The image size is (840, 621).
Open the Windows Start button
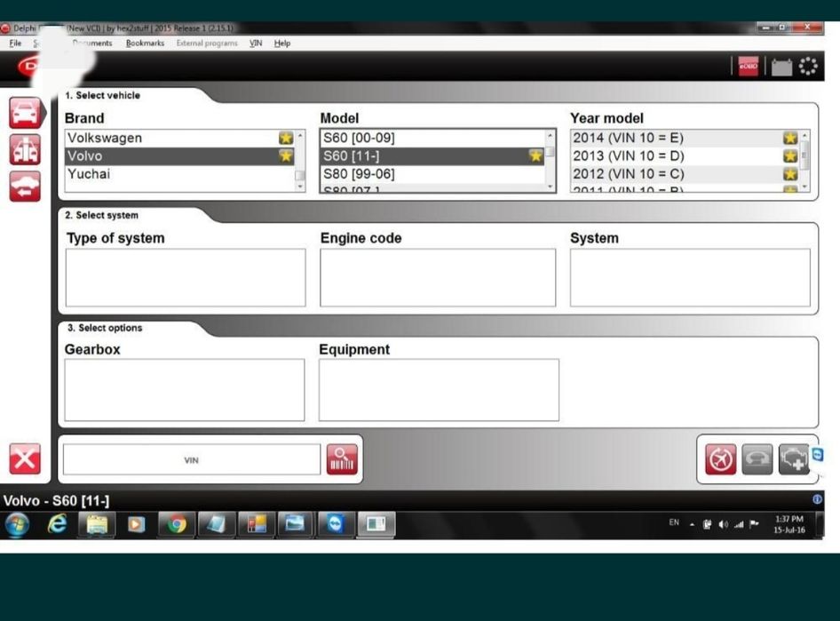(x=18, y=524)
